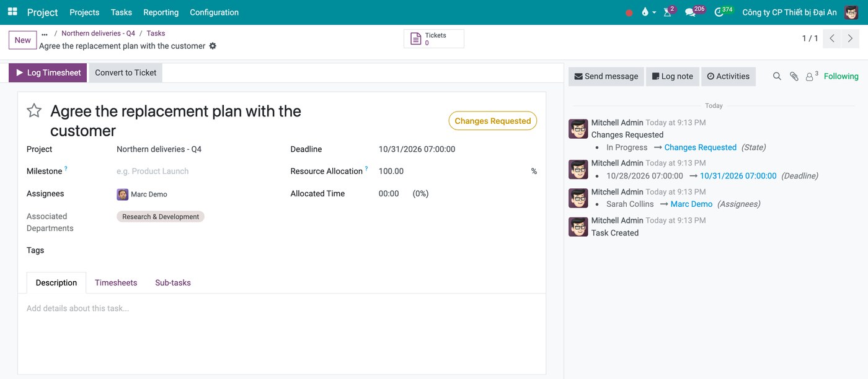Click the description editor placeholder text
The height and width of the screenshot is (379, 868).
pos(77,308)
